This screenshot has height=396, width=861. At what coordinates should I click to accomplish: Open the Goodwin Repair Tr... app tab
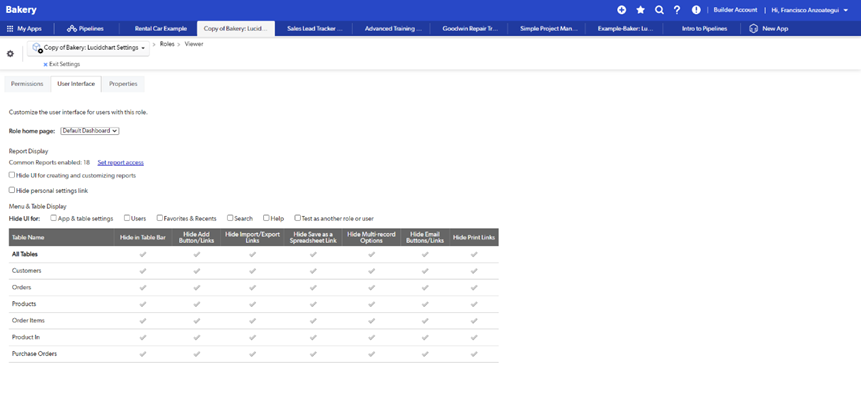point(470,29)
